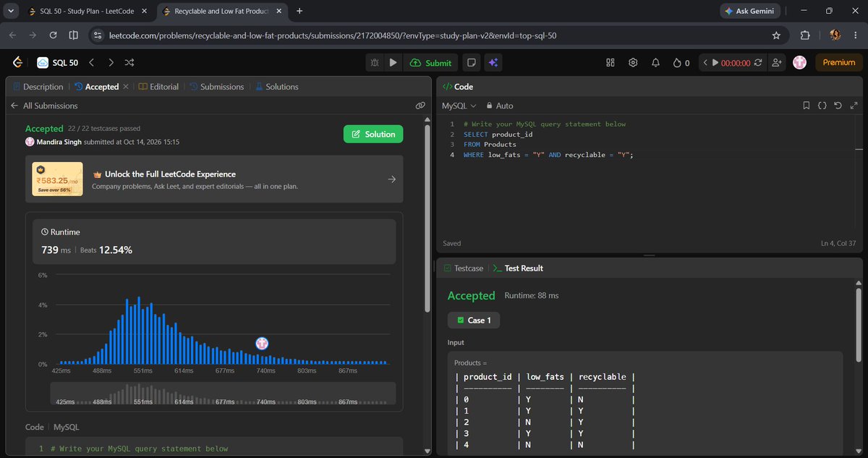Run the code with play icon
Image resolution: width=868 pixels, height=458 pixels.
pos(393,63)
